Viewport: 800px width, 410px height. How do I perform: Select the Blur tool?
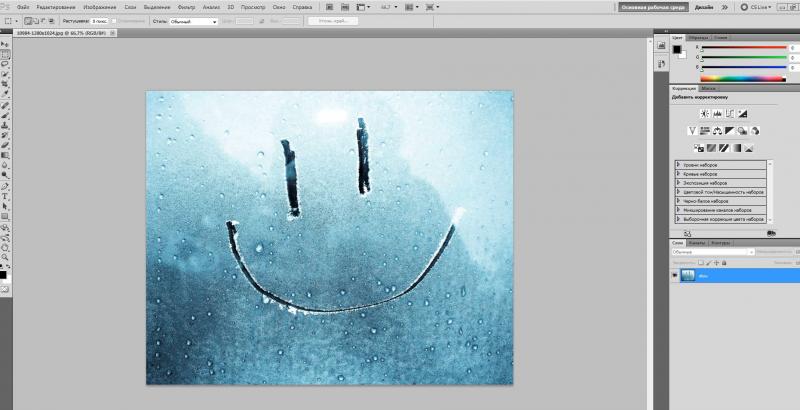point(5,165)
